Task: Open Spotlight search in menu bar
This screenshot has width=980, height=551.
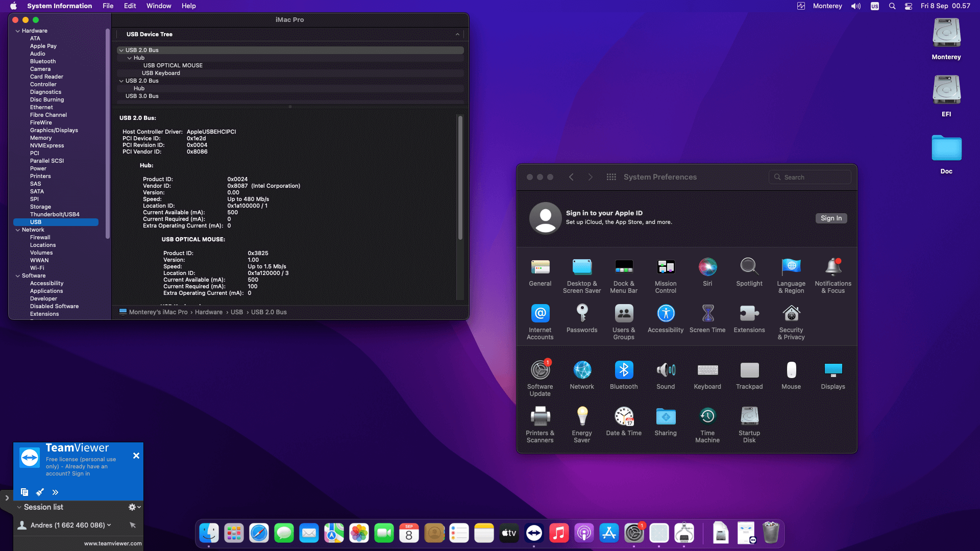Action: [x=892, y=6]
